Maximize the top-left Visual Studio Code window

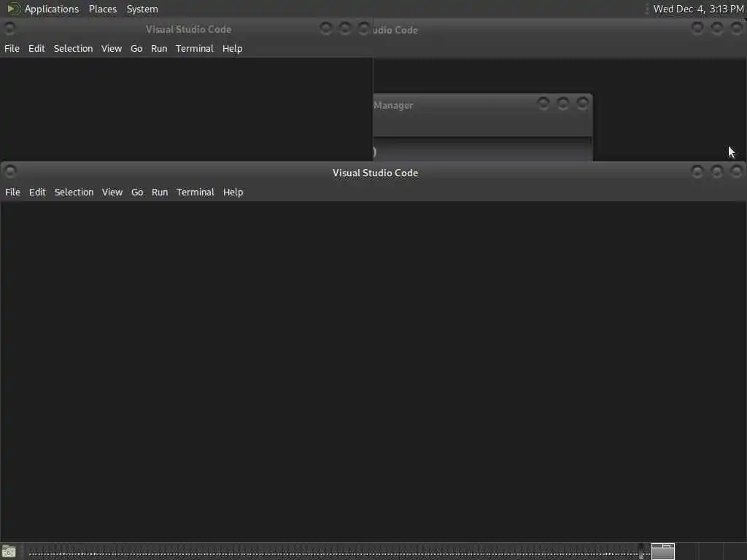pyautogui.click(x=345, y=28)
